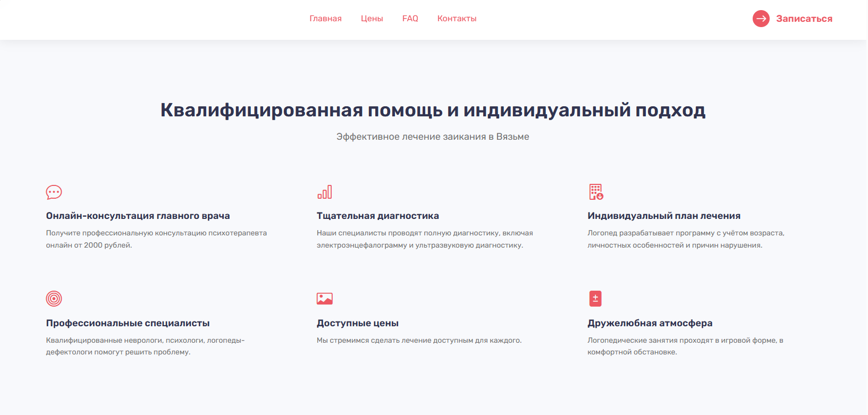Click the Дружелюбная атмосфера heading
This screenshot has width=868, height=415.
tap(650, 323)
